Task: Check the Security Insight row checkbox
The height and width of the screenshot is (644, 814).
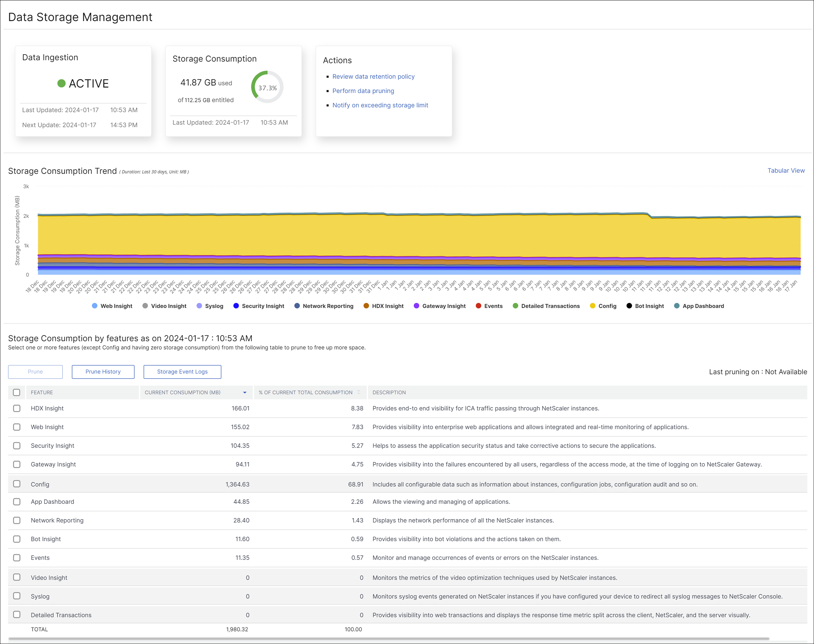Action: [x=17, y=446]
